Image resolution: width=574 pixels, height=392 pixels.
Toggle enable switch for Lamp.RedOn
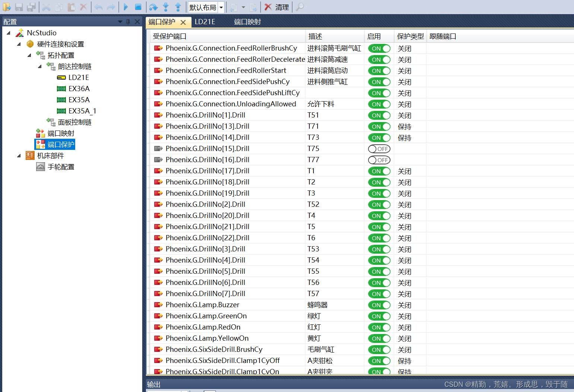point(379,327)
